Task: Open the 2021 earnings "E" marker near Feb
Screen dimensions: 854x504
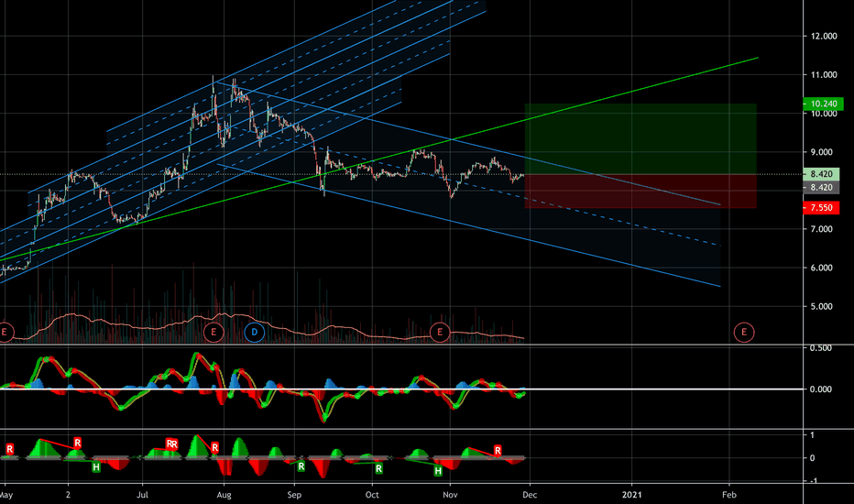Action: point(744,333)
